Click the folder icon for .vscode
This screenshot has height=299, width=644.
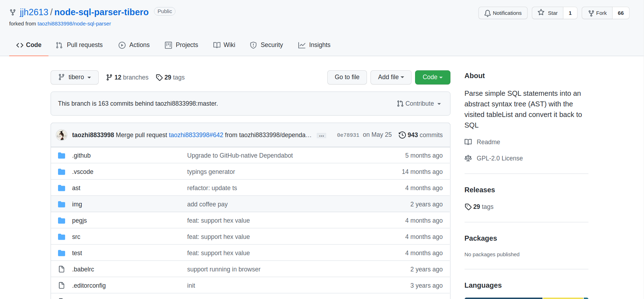click(62, 172)
